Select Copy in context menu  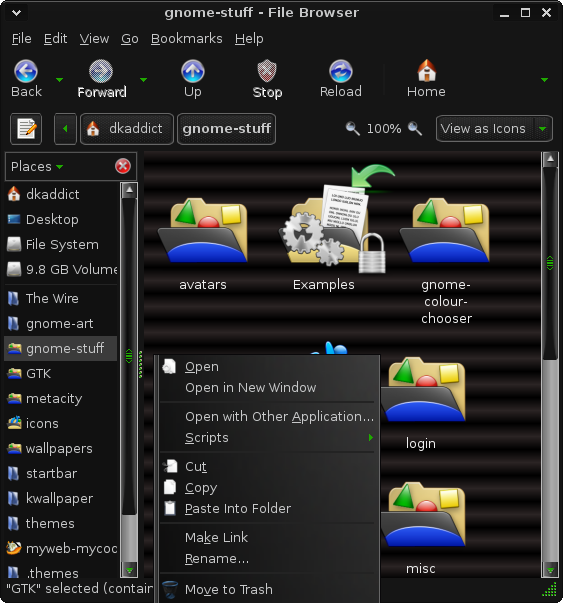(x=267, y=488)
